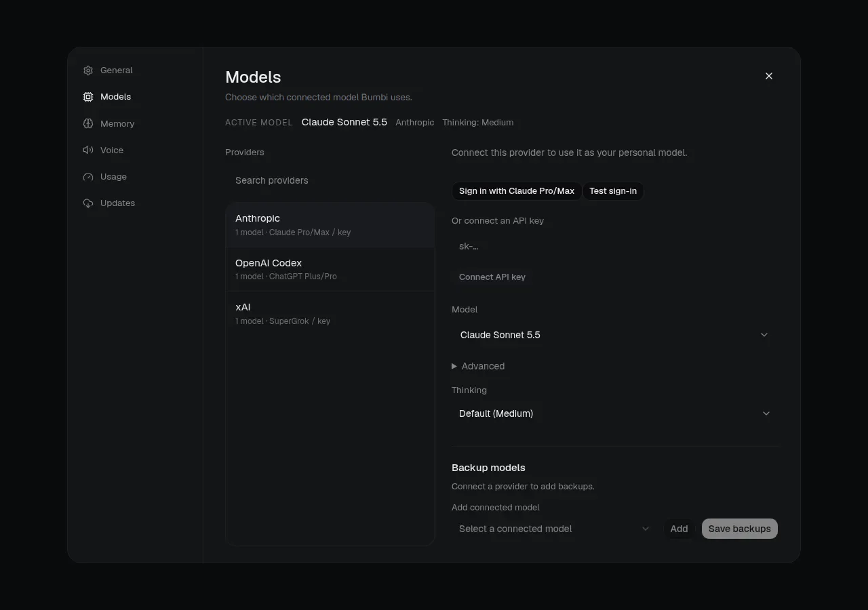Click the Connect API key button
The width and height of the screenshot is (868, 610).
[492, 277]
